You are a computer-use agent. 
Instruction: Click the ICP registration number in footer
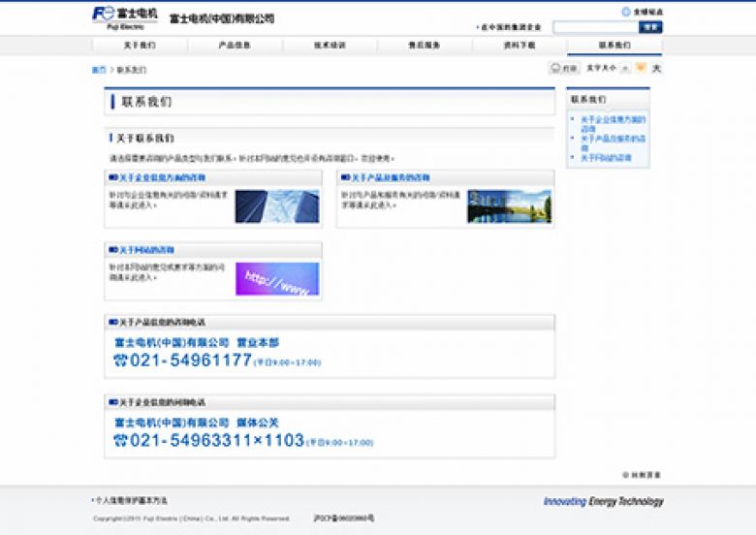[x=343, y=519]
